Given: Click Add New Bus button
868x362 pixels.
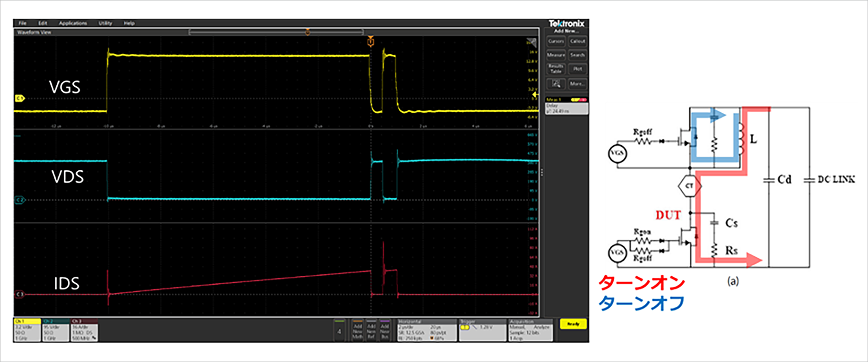Looking at the screenshot, I should coord(385,330).
